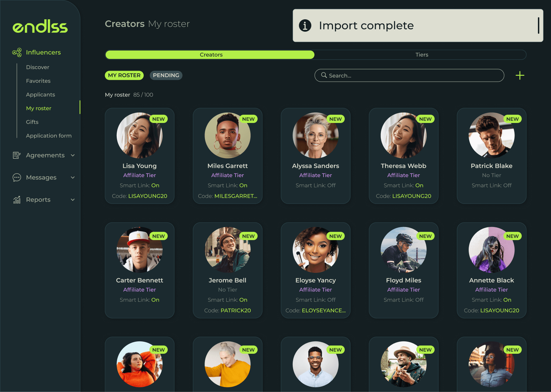Open Application form in the sidebar
551x392 pixels.
pyautogui.click(x=49, y=136)
